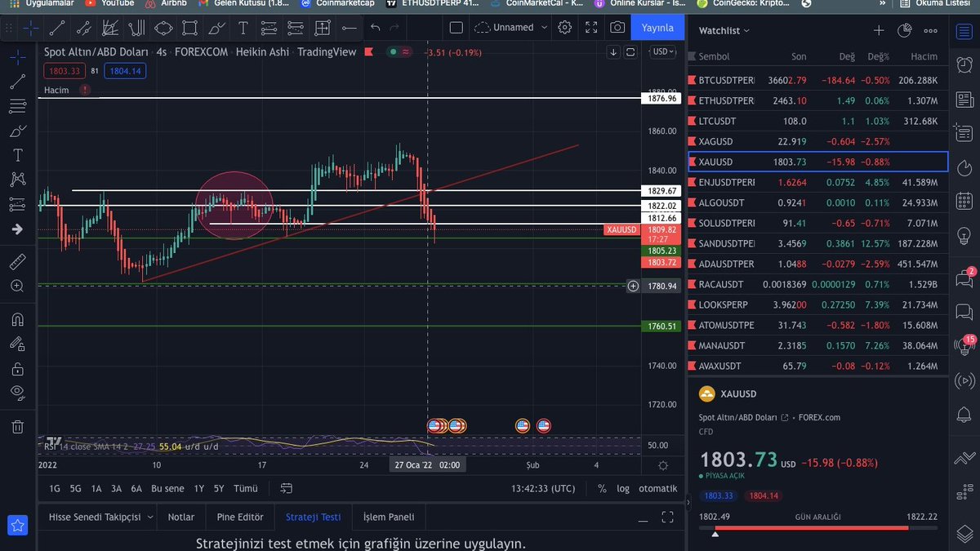Select BTCUSDTPERP row in watchlist
This screenshot has width=980, height=551.
pyautogui.click(x=818, y=81)
